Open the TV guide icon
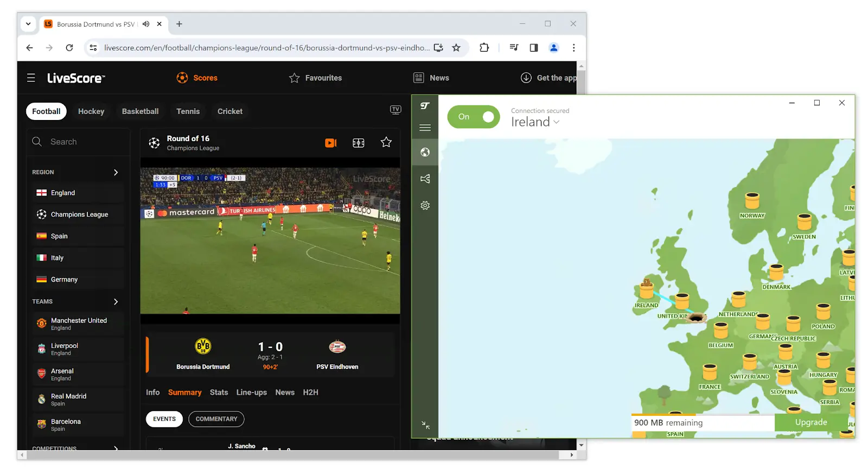868x468 pixels. pyautogui.click(x=395, y=110)
